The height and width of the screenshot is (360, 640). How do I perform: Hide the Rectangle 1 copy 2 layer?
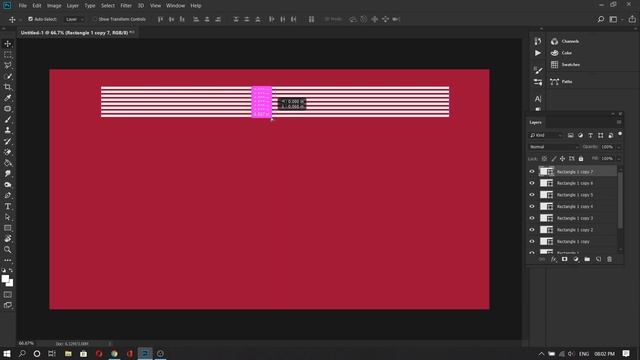click(x=532, y=230)
